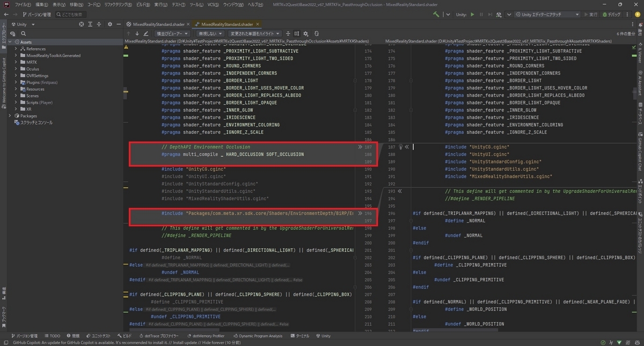
Task: Close the active MixedRealityStandard.shader diff tab
Action: click(258, 24)
